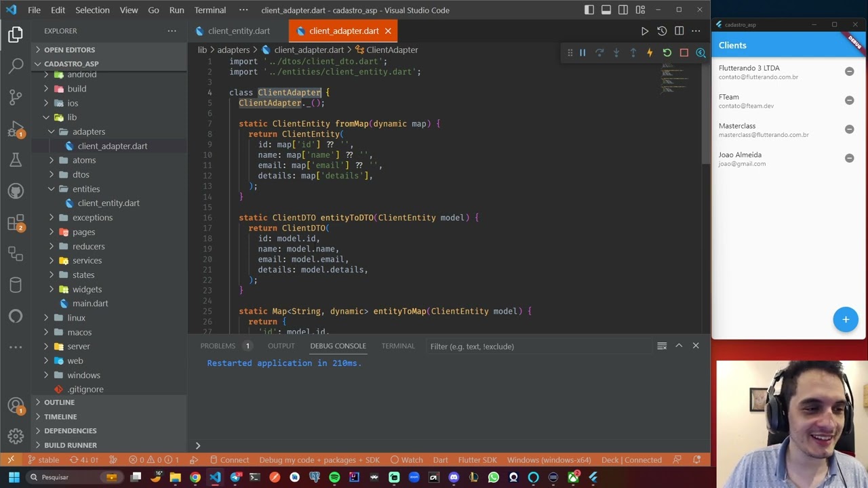The width and height of the screenshot is (868, 488).
Task: Click the green Restart debug button
Action: point(667,53)
